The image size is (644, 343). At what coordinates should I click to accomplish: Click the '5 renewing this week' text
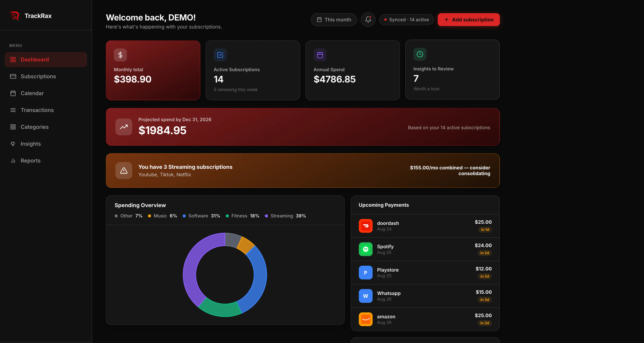click(236, 89)
